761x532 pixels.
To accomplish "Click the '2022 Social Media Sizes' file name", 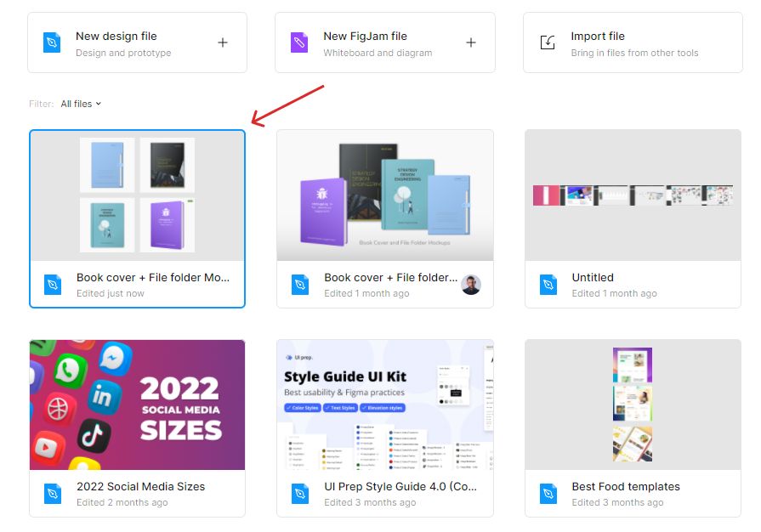I will point(141,486).
